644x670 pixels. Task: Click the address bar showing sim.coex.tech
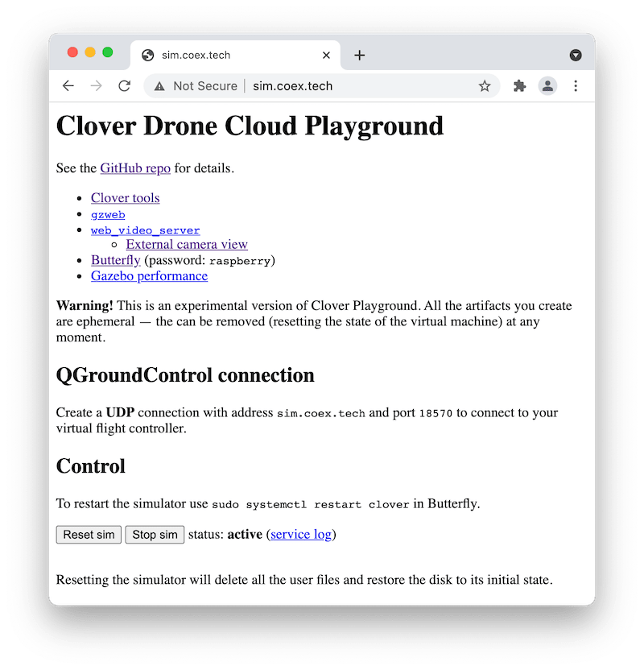coord(322,86)
